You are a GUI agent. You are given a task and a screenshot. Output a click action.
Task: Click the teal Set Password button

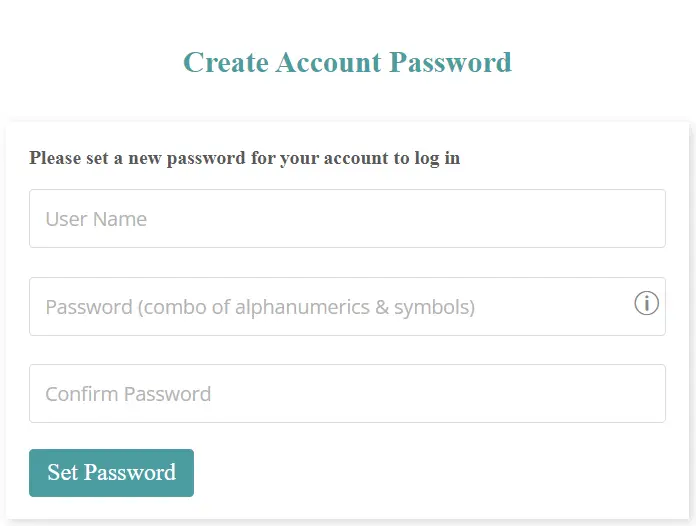click(111, 473)
